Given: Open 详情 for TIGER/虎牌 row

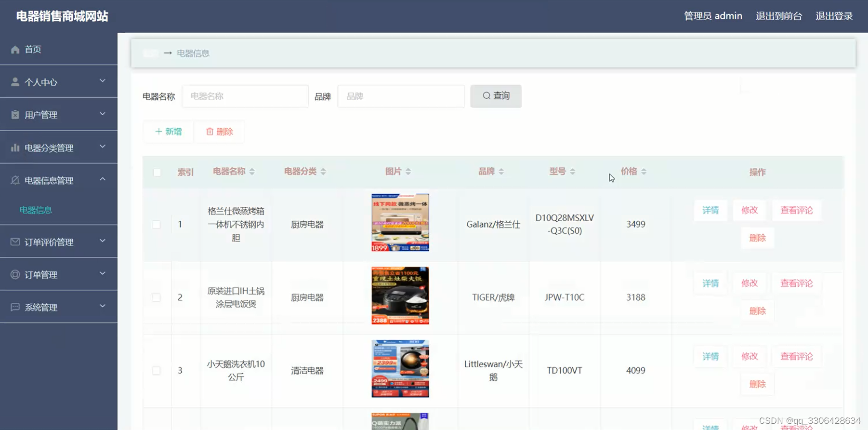Looking at the screenshot, I should [710, 283].
